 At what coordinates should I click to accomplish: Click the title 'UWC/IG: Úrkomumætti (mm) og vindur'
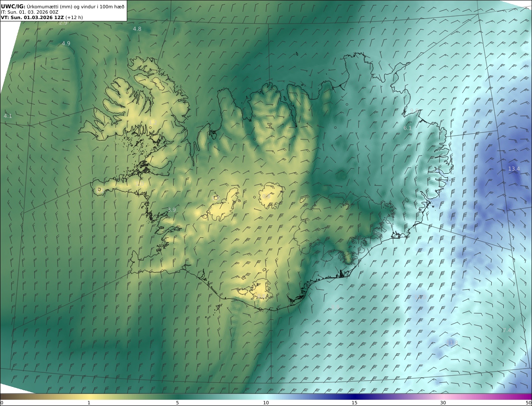coord(62,6)
